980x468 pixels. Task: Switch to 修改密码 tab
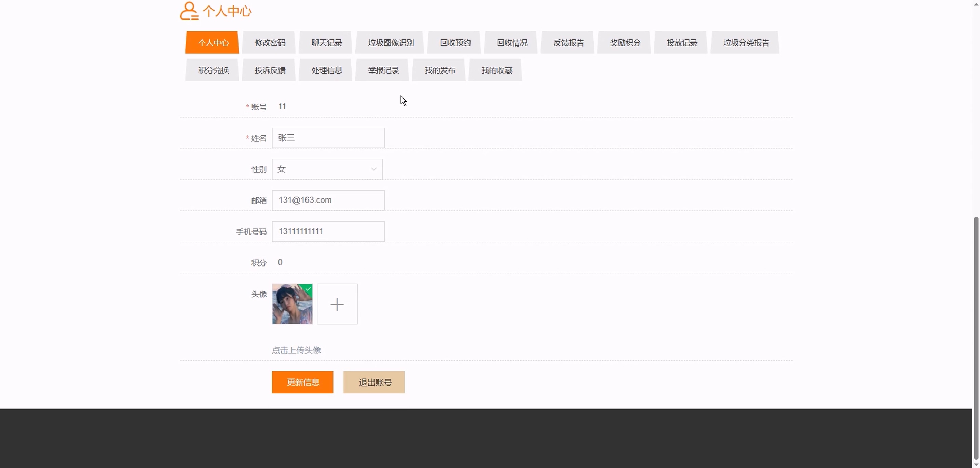pyautogui.click(x=270, y=43)
